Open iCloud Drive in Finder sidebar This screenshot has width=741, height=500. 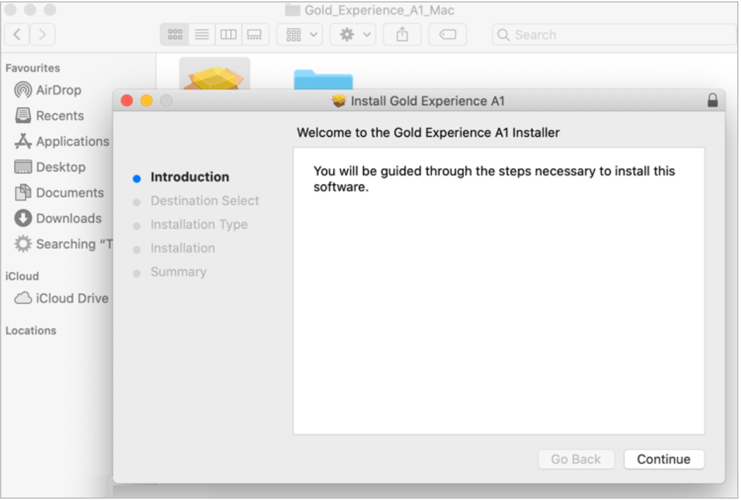61,298
